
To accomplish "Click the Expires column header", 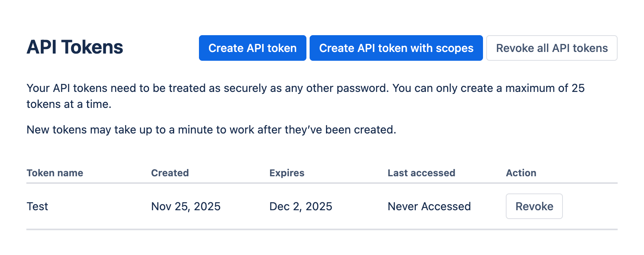I will point(286,173).
